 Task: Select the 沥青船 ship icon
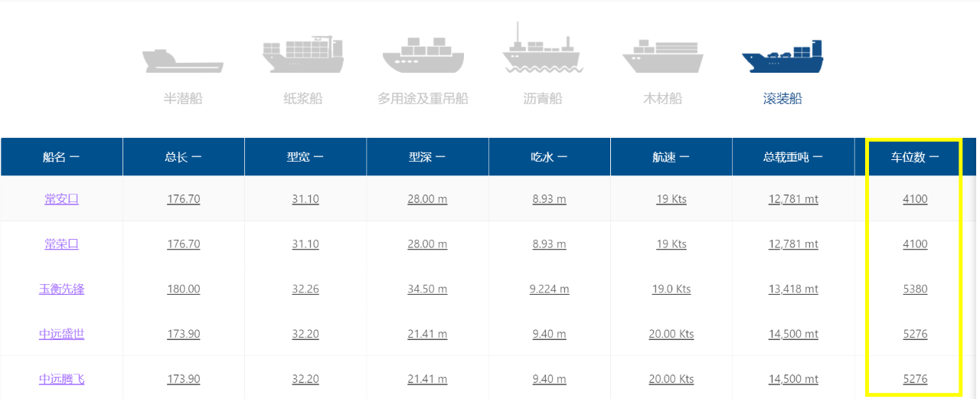pyautogui.click(x=543, y=47)
